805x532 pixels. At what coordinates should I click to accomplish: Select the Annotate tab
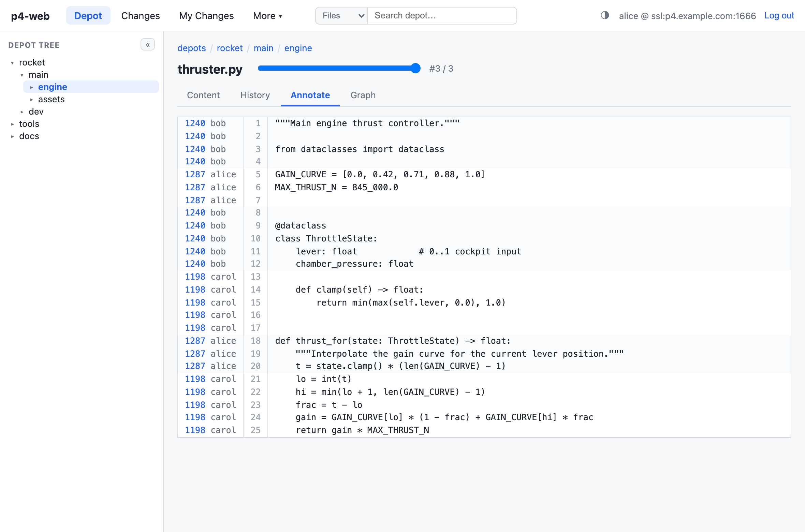(310, 95)
